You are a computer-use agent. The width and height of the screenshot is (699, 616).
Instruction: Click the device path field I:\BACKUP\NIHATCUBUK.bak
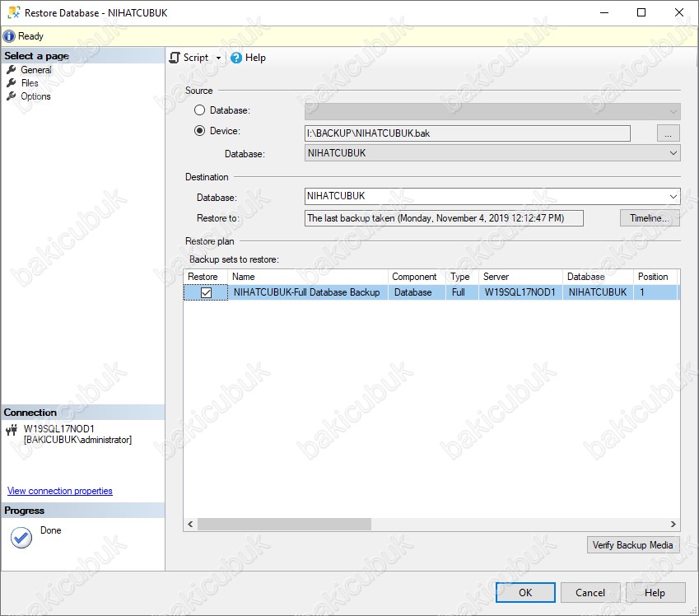[x=467, y=133]
